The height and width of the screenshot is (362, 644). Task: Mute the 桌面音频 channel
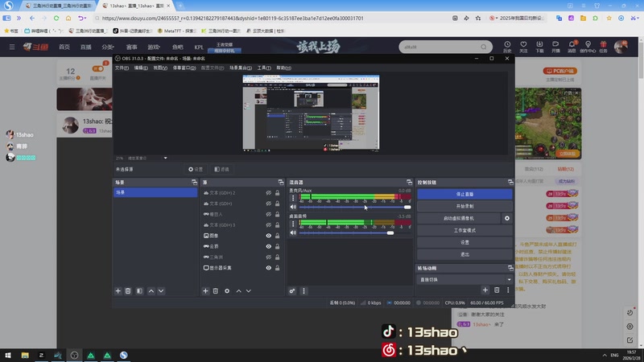(x=293, y=232)
